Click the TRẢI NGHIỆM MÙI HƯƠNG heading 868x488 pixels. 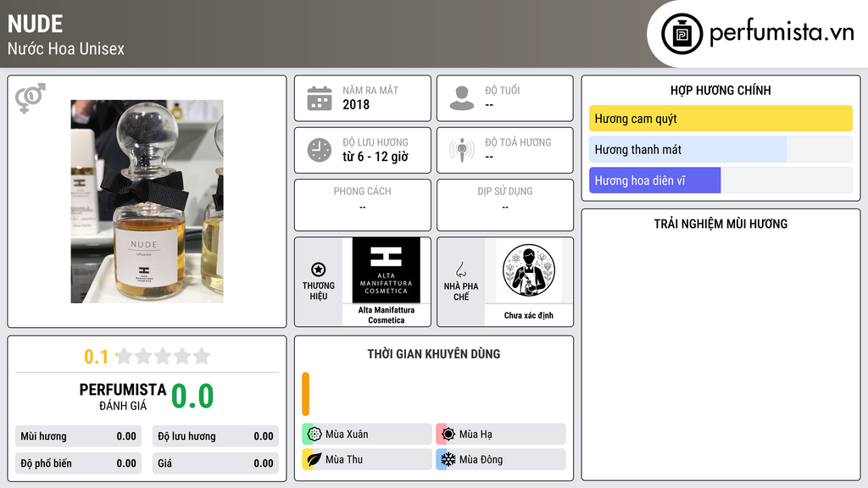click(721, 224)
